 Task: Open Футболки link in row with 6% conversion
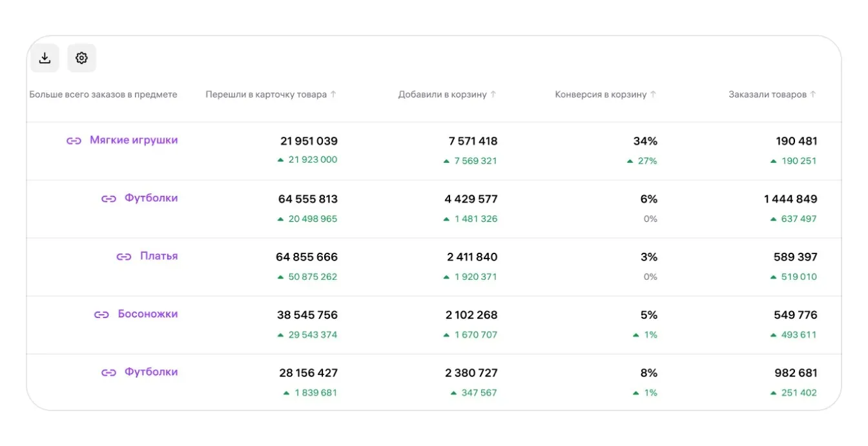point(151,198)
